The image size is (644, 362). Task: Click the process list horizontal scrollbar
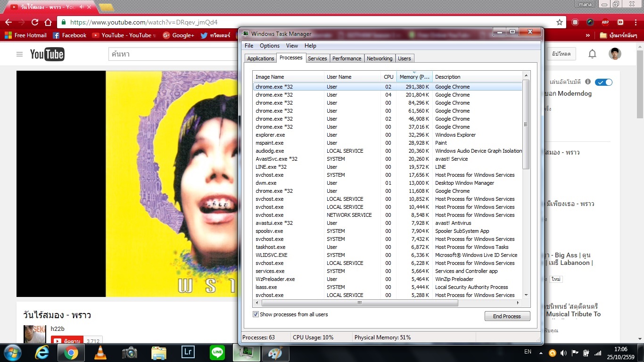[x=359, y=303]
